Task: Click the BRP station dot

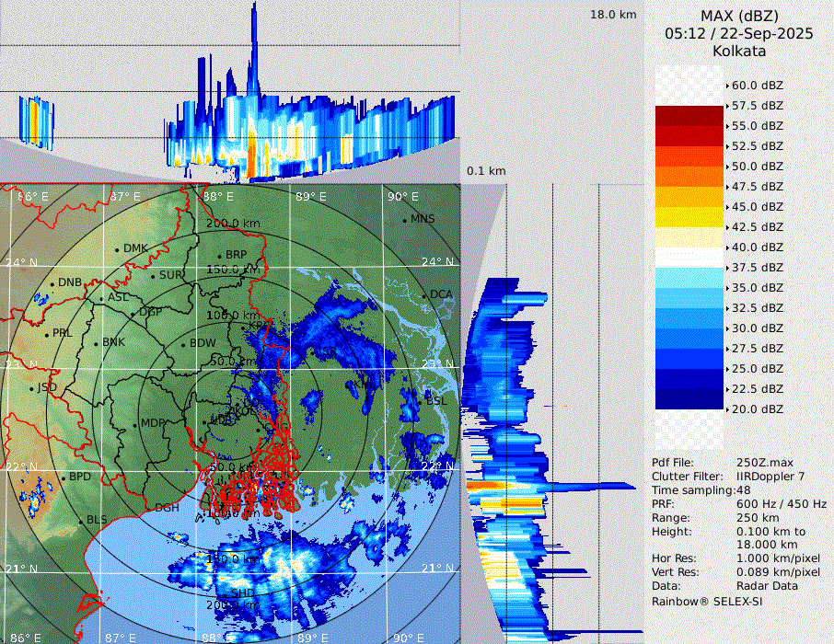Action: click(x=220, y=256)
